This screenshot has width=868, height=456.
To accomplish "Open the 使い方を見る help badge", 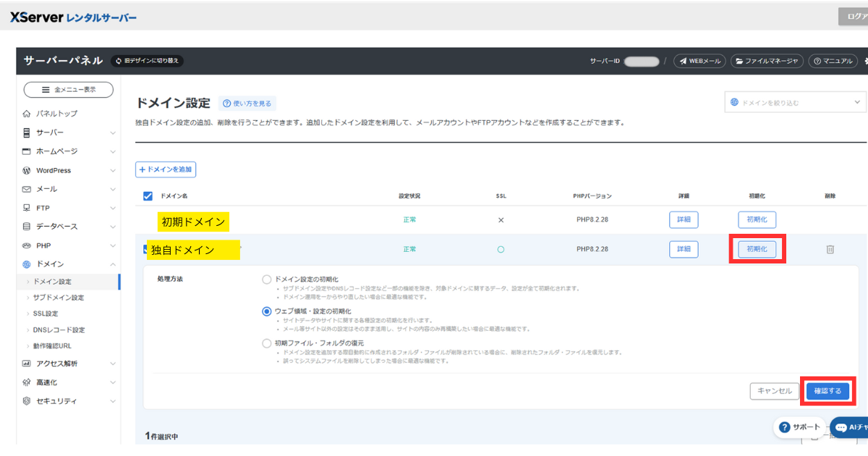I will click(x=247, y=104).
